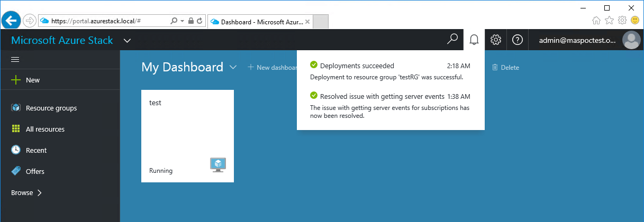
Task: Open the address bar autocomplete dropdown arrow
Action: [182, 21]
